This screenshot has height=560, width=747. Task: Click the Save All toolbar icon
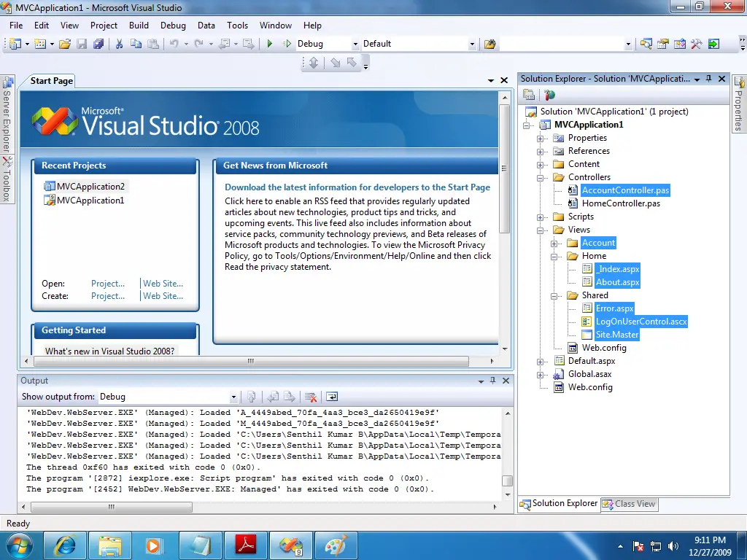click(x=98, y=44)
